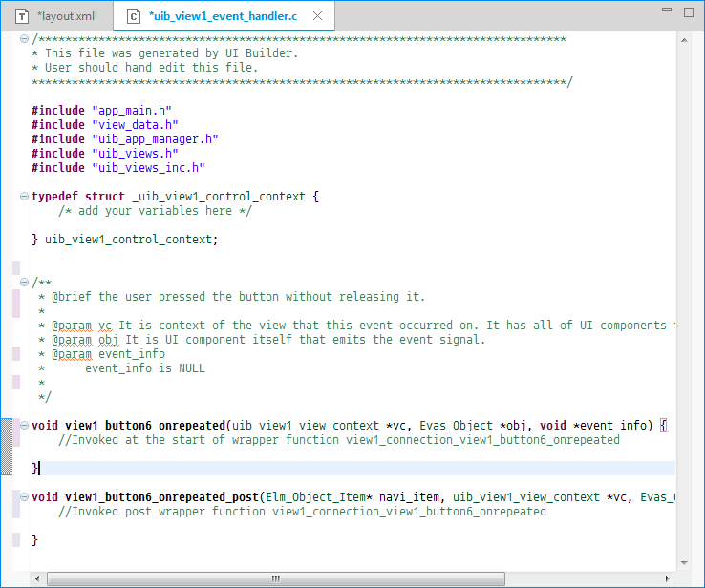Click the horizontal scrollbar thumb
This screenshot has width=705, height=588.
(x=277, y=578)
